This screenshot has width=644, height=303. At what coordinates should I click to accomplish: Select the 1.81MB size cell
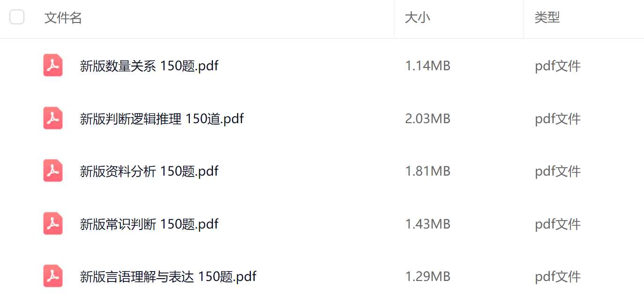pos(427,171)
